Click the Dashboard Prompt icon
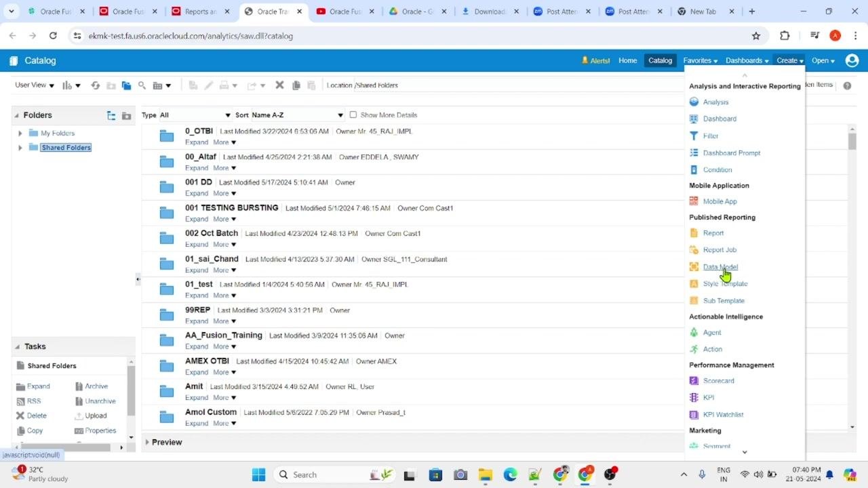The image size is (868, 488). click(694, 153)
